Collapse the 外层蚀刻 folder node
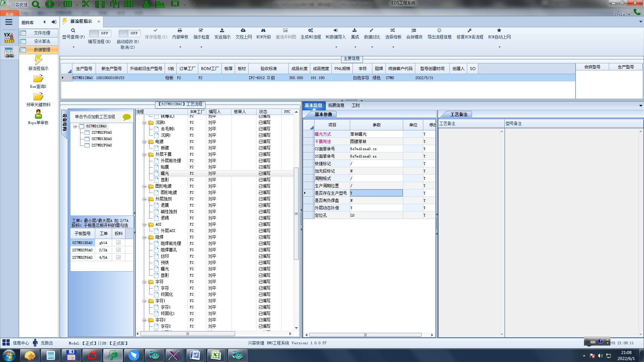 point(144,199)
